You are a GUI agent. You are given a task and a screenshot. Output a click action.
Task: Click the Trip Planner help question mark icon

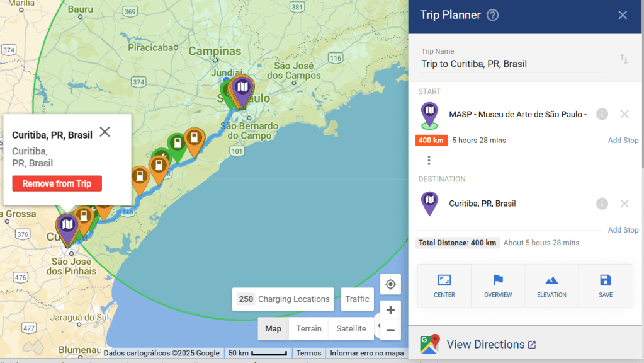[x=493, y=15]
